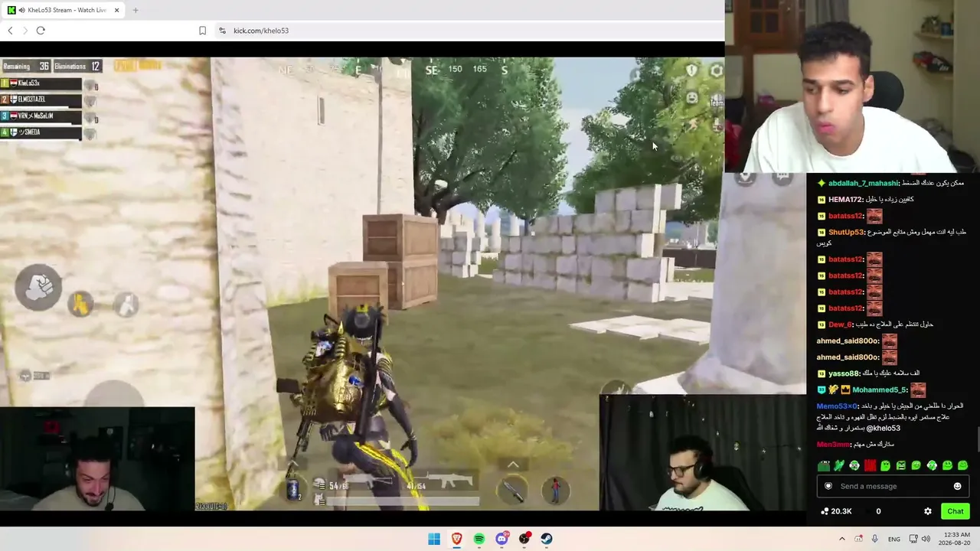Click the username Memo53×0 in chat

[x=837, y=406]
